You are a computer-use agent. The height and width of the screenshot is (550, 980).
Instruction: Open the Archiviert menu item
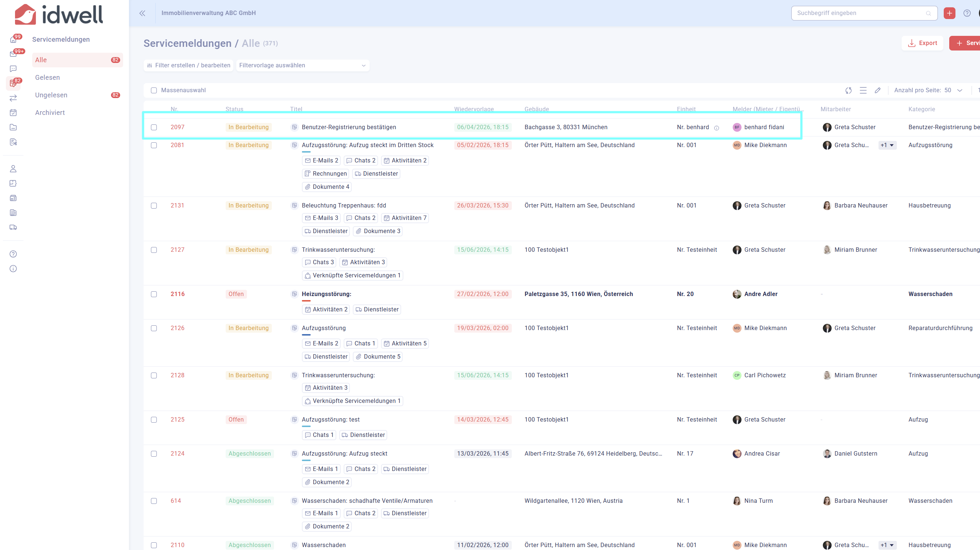[50, 112]
